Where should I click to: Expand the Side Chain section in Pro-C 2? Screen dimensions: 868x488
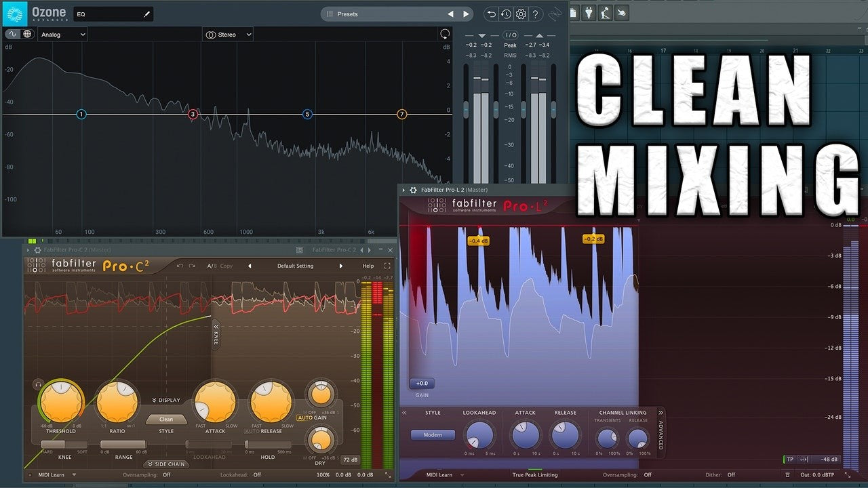[x=166, y=464]
